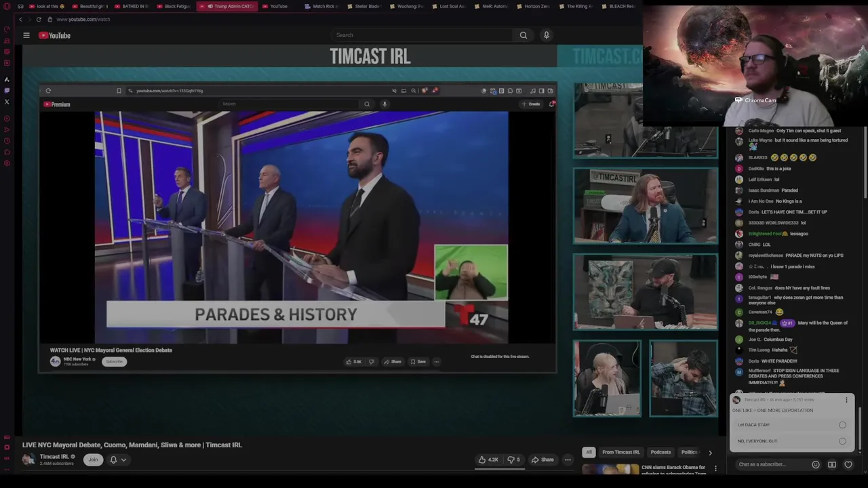Open the poll three-dot options menu
The height and width of the screenshot is (488, 868).
click(x=846, y=400)
